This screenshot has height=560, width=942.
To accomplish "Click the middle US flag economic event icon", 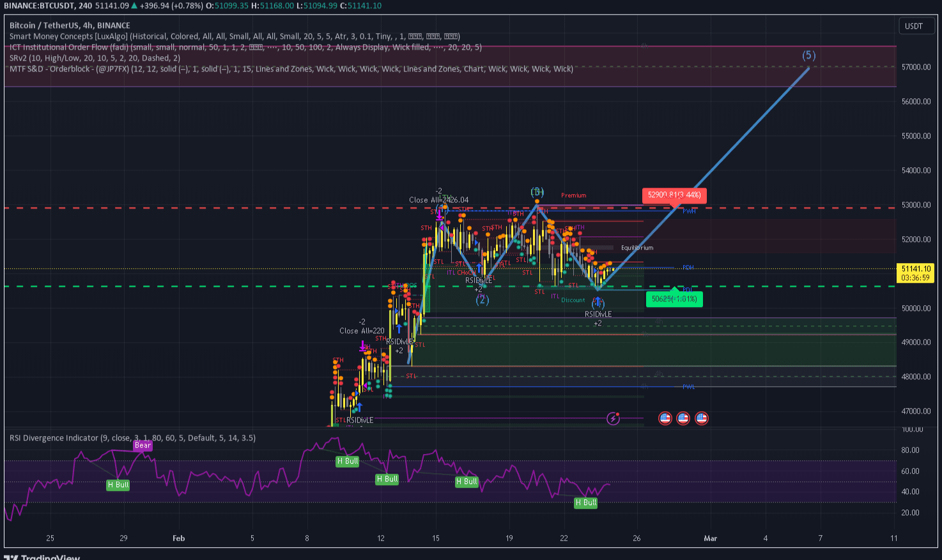I will pos(683,418).
